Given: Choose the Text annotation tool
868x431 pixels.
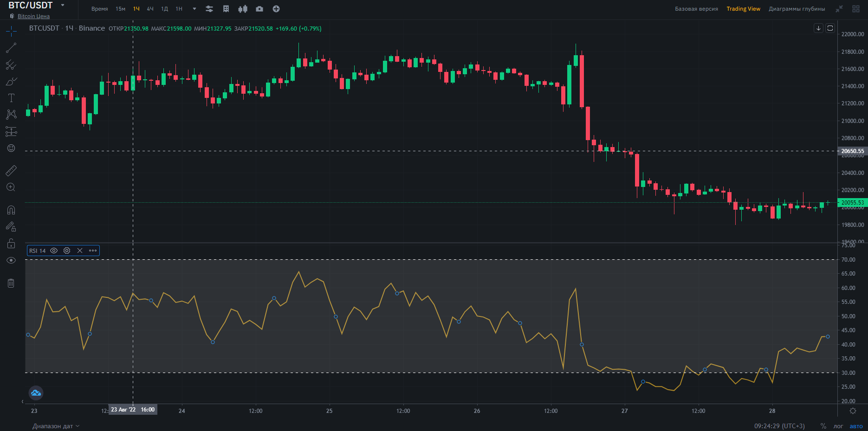Looking at the screenshot, I should click(x=11, y=98).
